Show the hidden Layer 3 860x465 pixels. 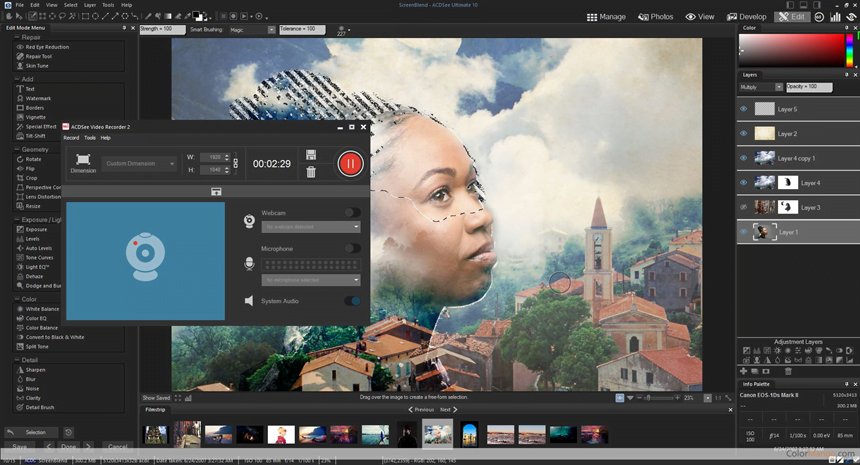(x=744, y=207)
